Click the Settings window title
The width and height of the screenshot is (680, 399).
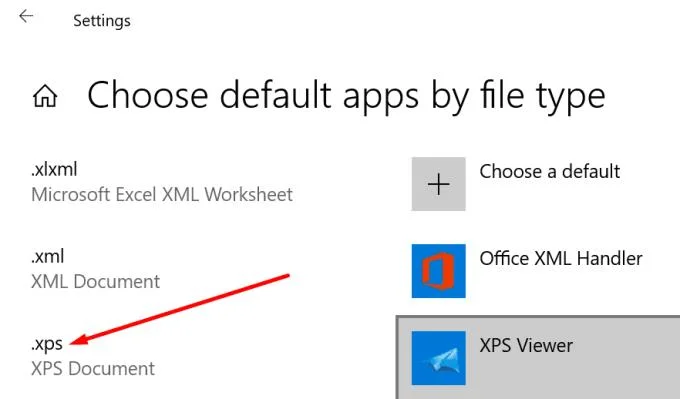102,21
